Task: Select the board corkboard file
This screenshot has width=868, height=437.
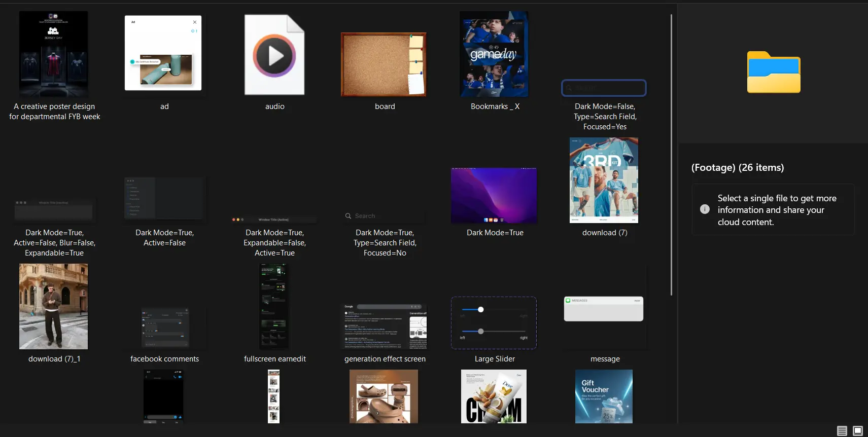Action: pos(384,64)
